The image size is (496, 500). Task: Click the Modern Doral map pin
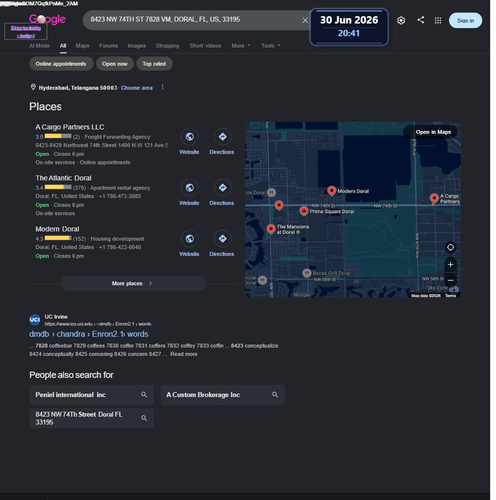pos(331,190)
